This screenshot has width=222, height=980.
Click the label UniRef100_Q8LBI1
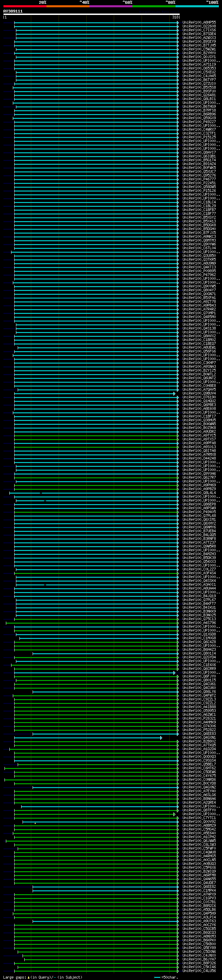pyautogui.click(x=199, y=99)
